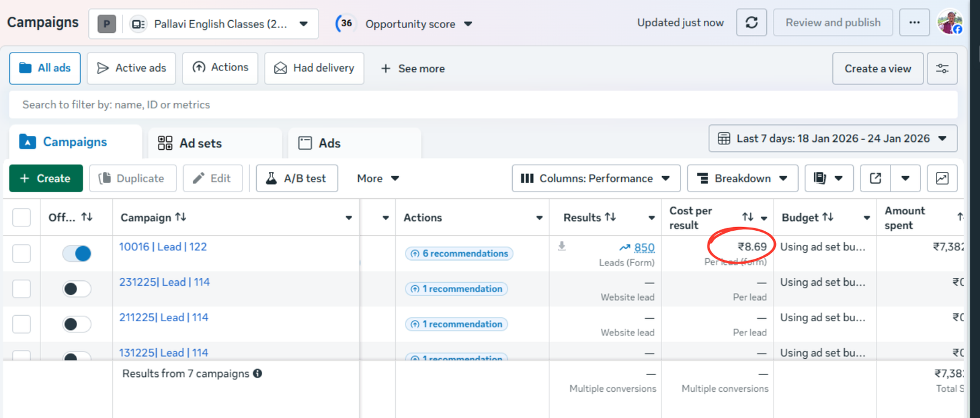Turn on campaign 211225| Lead | 114 toggle
980x418 pixels.
click(x=77, y=324)
